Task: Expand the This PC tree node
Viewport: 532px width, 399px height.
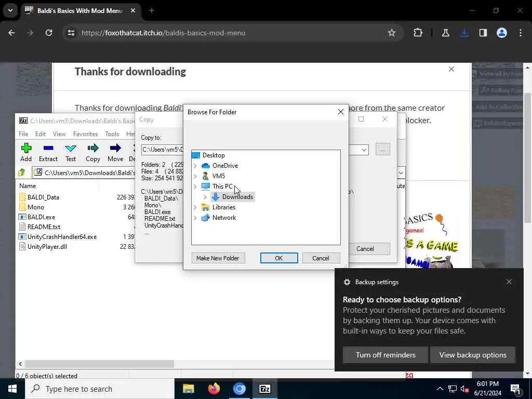Action: 195,187
